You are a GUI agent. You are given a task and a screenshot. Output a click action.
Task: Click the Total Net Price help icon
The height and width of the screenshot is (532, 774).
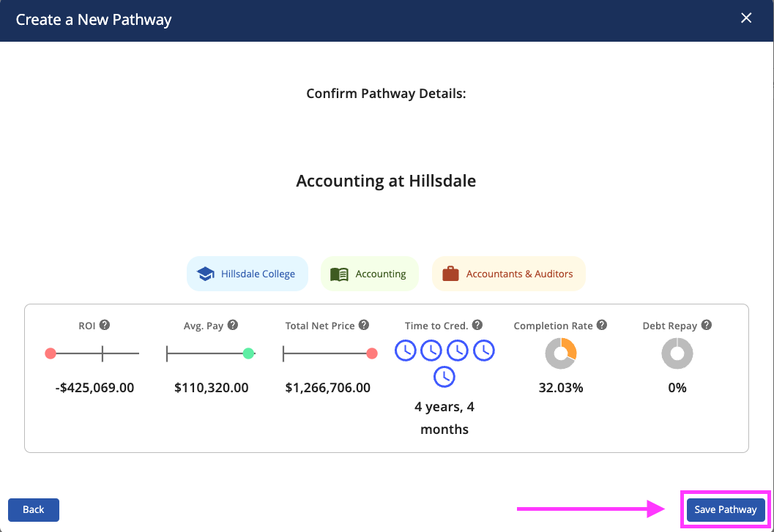pyautogui.click(x=364, y=325)
